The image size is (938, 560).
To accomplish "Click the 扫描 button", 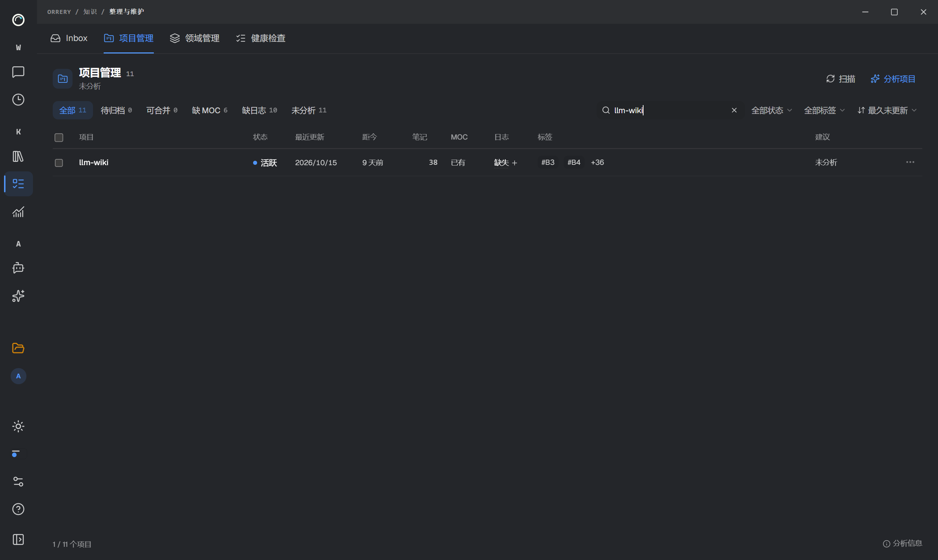I will [x=841, y=79].
